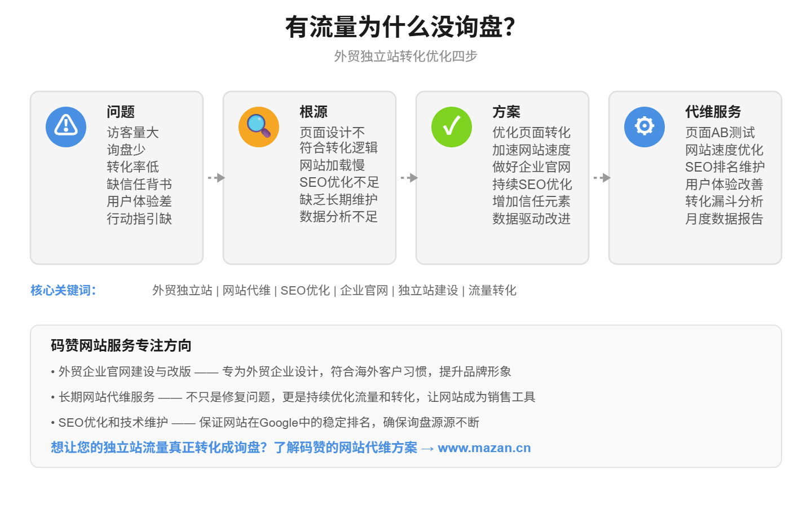
Task: Click subtitle 外贸独立站转化优化四步
Action: coord(405,56)
